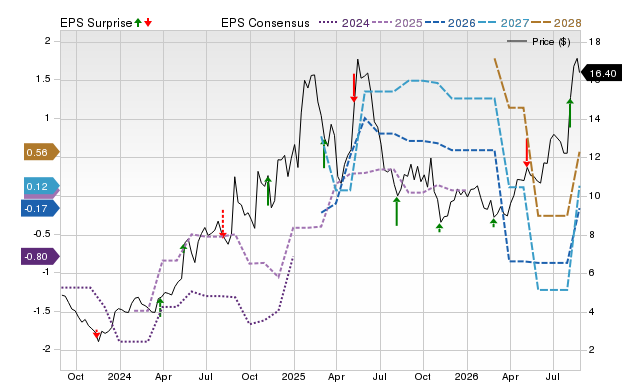The image size is (640, 382).
Task: Click the large red down arrow near May 2025
Action: pyautogui.click(x=354, y=88)
